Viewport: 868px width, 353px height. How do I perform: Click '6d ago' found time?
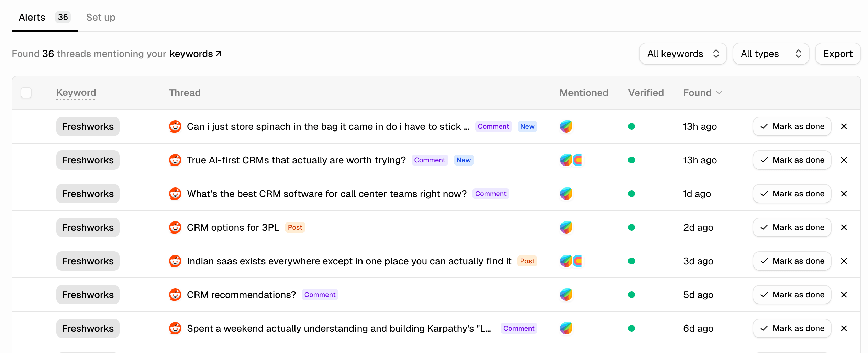pos(698,328)
